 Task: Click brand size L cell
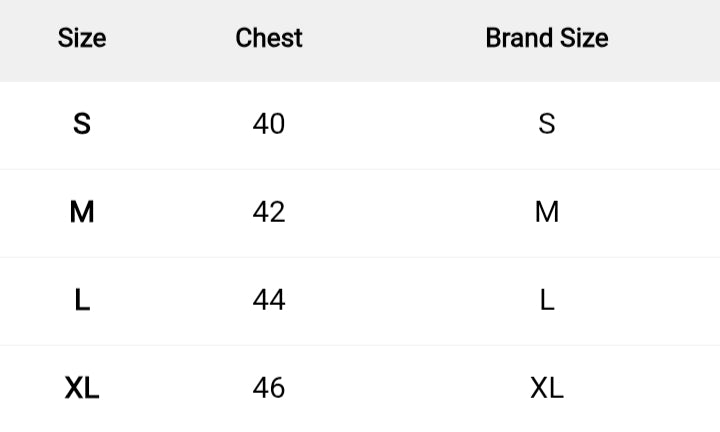point(547,300)
